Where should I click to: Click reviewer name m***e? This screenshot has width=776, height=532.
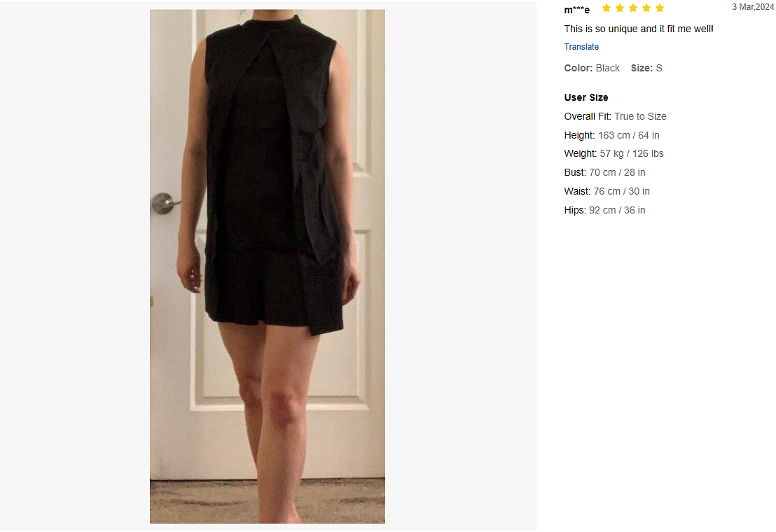pos(576,9)
